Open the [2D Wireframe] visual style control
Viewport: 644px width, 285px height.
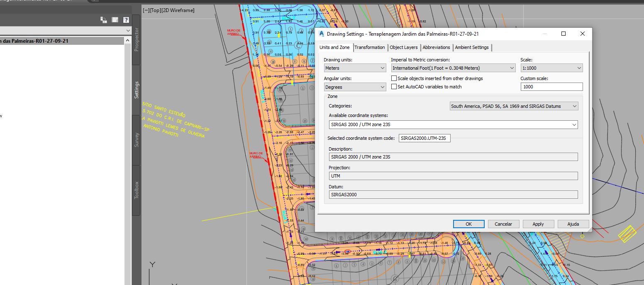tap(179, 10)
